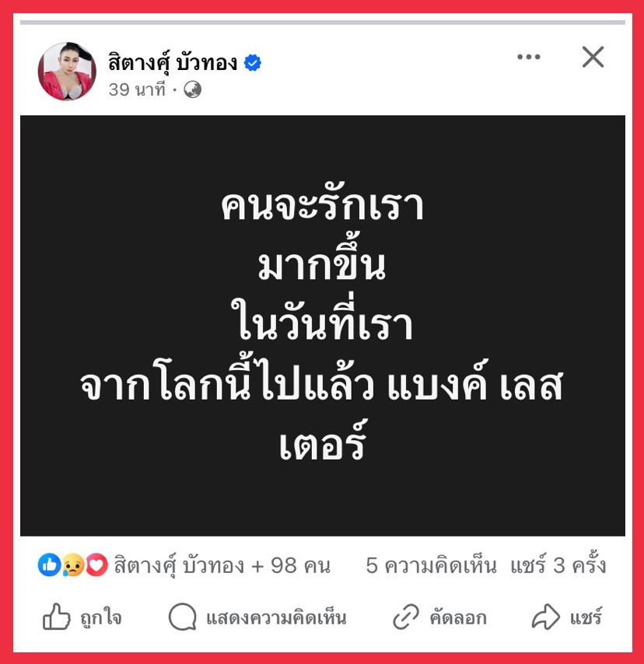Click the sad crying reaction emoji

click(73, 565)
